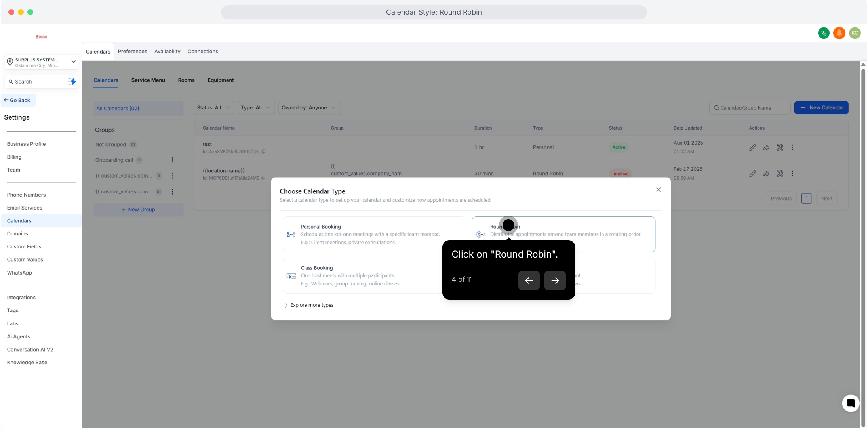Click the pencil edit icon for test calendar
The width and height of the screenshot is (868, 428).
752,147
